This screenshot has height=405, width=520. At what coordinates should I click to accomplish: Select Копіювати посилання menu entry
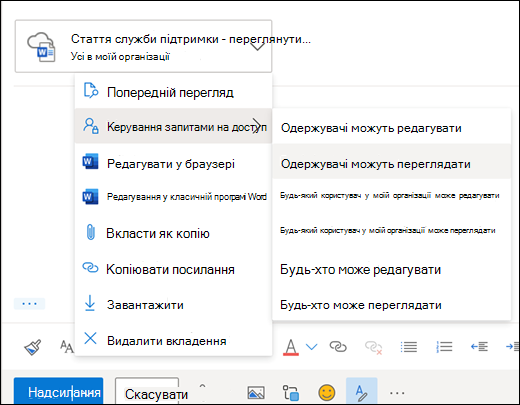173,269
